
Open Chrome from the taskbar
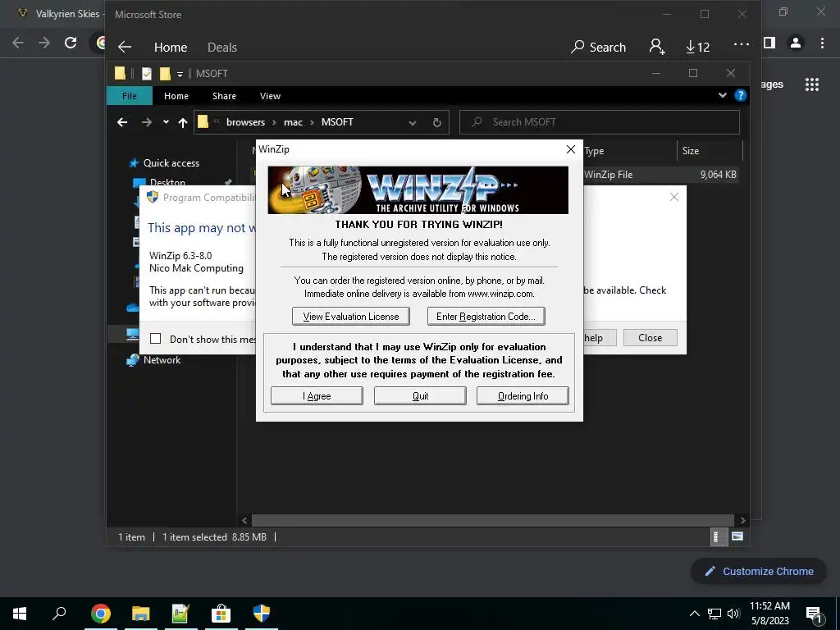(x=100, y=614)
